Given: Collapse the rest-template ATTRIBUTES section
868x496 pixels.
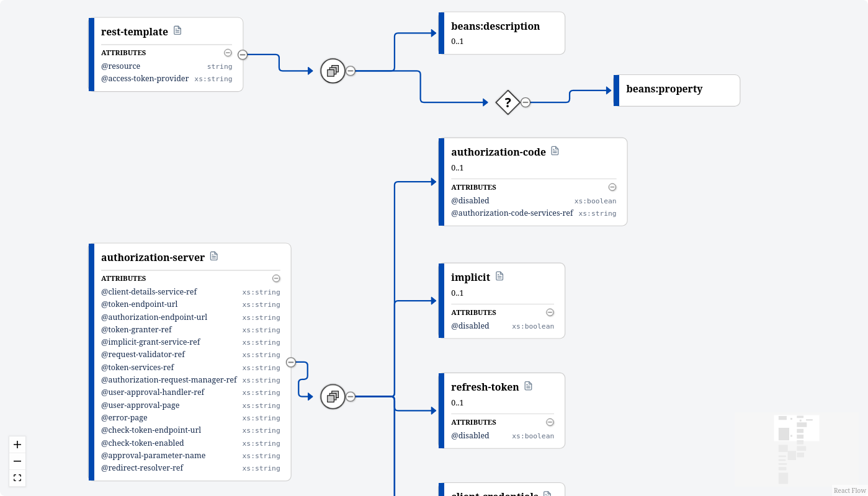Looking at the screenshot, I should pyautogui.click(x=228, y=53).
